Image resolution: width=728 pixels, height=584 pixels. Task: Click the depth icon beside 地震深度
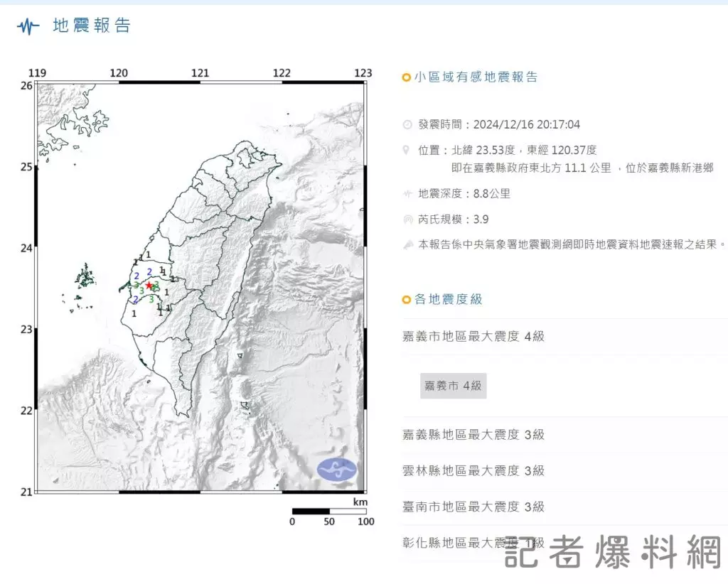point(407,193)
